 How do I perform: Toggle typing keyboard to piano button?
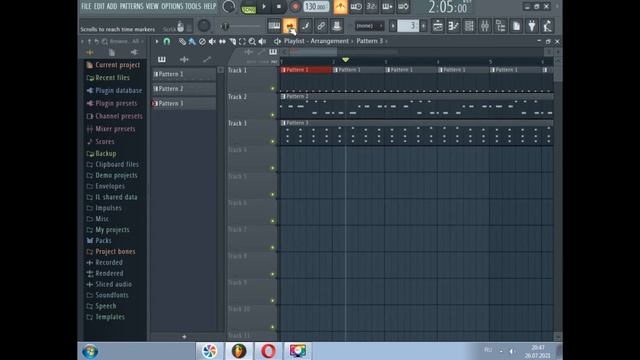pyautogui.click(x=274, y=26)
